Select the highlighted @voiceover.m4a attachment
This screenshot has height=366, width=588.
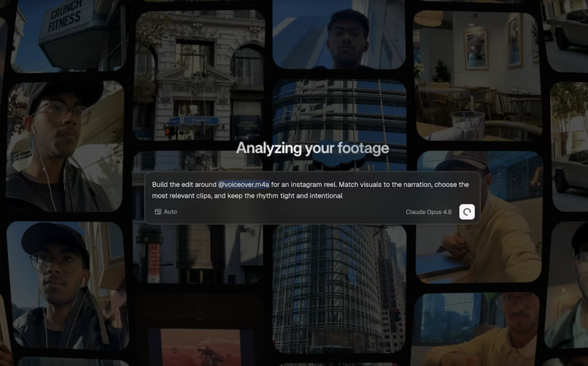pyautogui.click(x=244, y=185)
